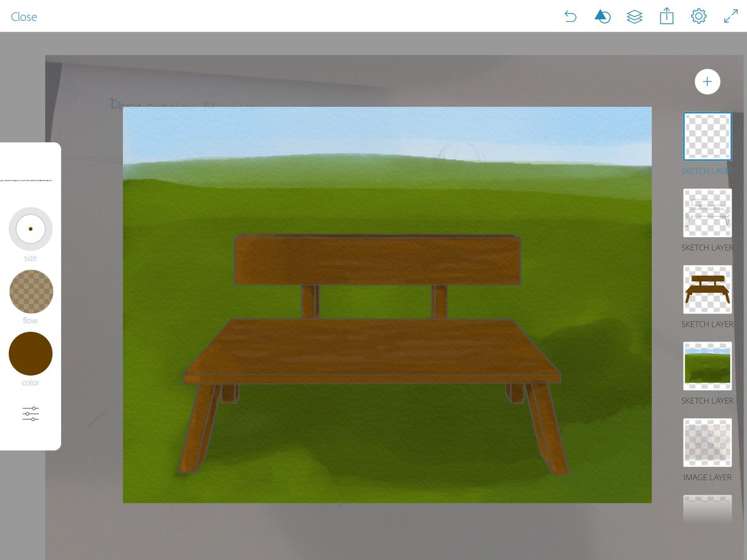Tap the brush stroke preview

pos(26,180)
